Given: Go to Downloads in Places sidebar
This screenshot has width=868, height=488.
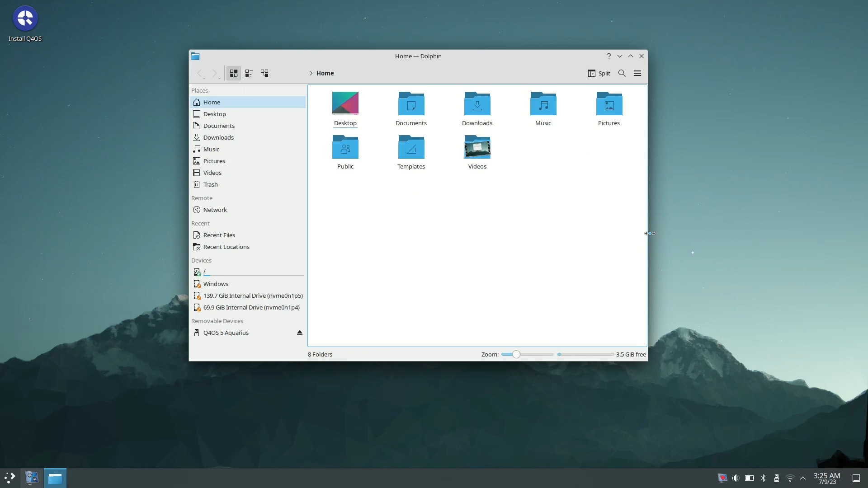Looking at the screenshot, I should 248,137.
